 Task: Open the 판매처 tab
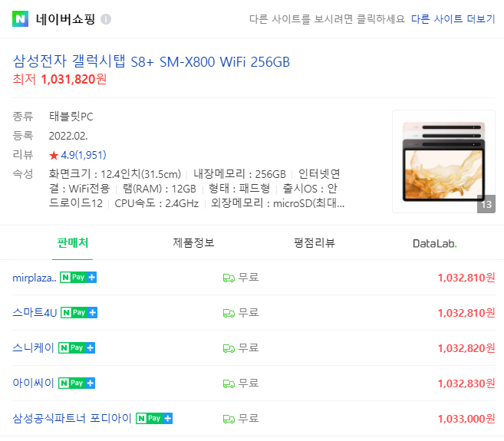(x=73, y=243)
